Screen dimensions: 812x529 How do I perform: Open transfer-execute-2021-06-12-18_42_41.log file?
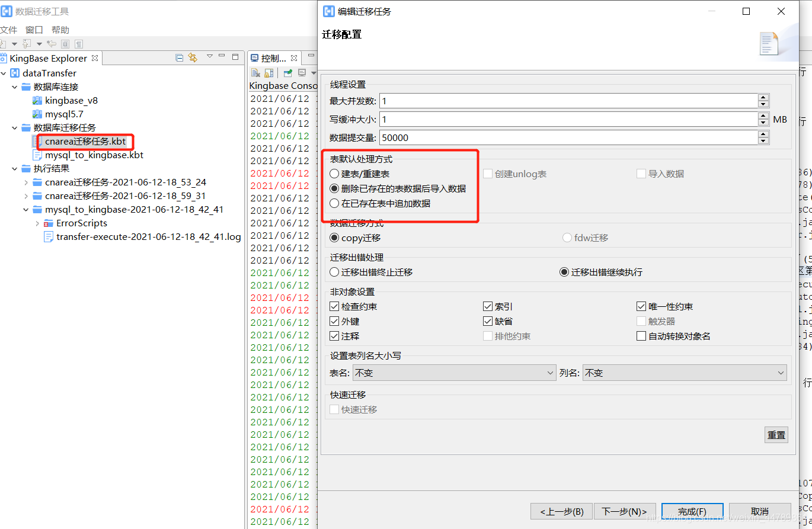tap(148, 236)
